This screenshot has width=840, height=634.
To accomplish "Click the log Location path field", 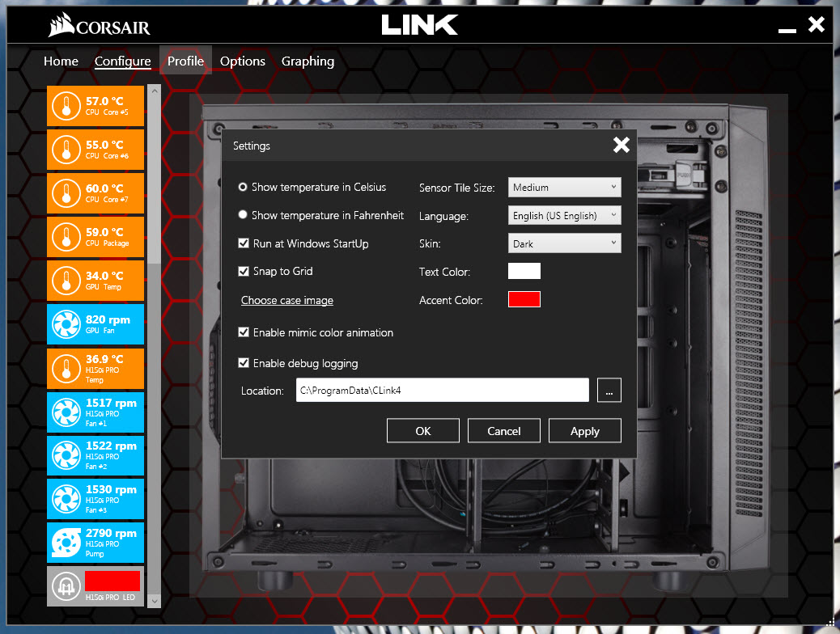I will tap(443, 391).
